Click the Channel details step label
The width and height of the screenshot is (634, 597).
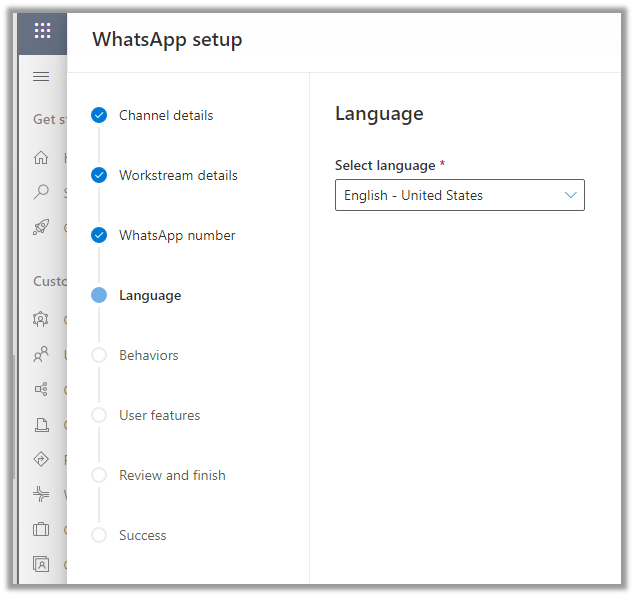166,115
